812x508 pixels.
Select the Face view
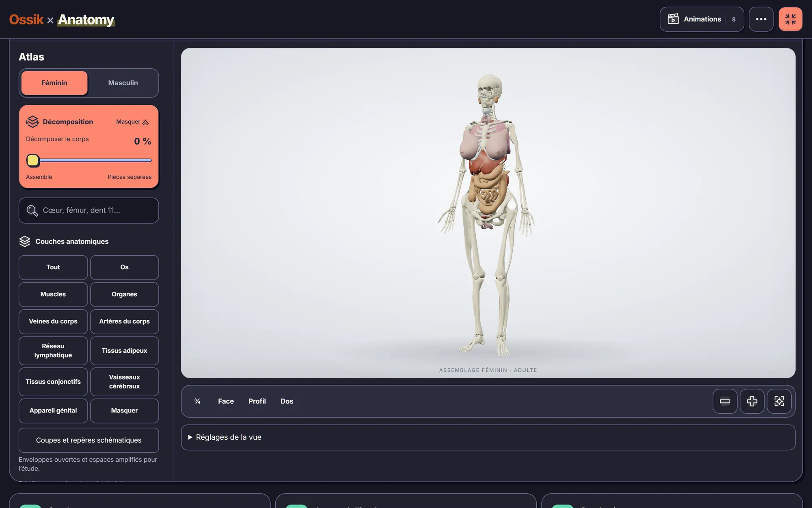click(226, 402)
